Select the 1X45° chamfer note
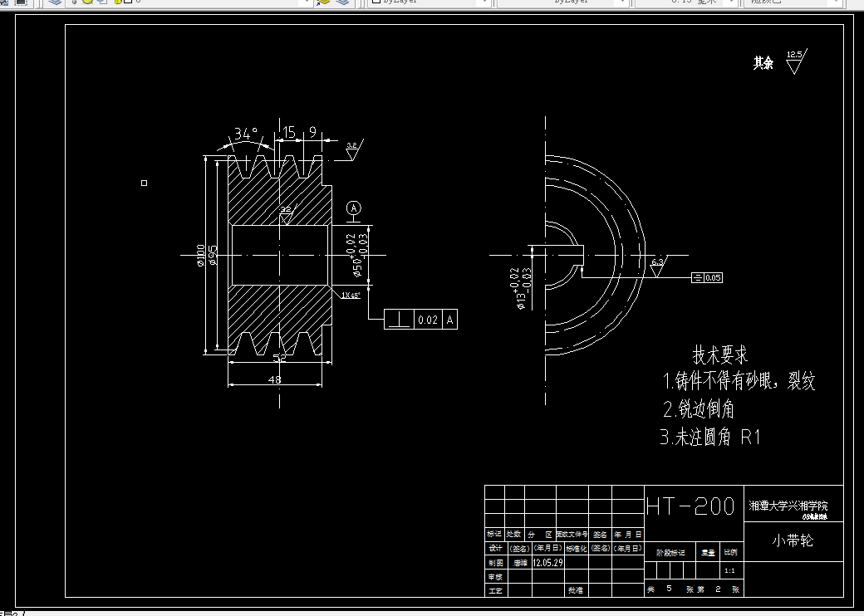The height and width of the screenshot is (616, 864). click(x=351, y=295)
